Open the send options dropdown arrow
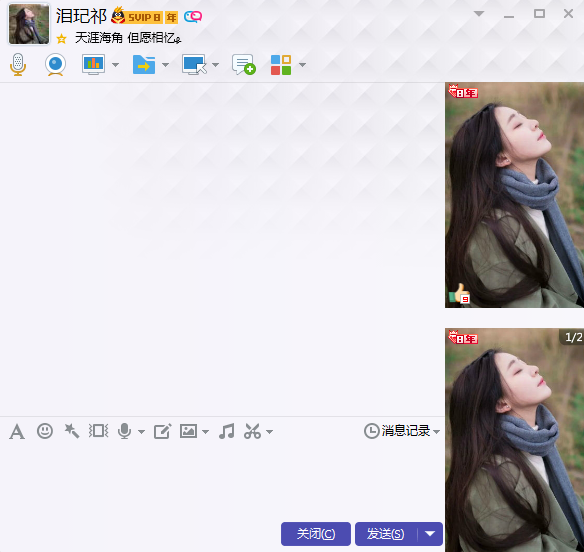584x552 pixels. pos(430,534)
